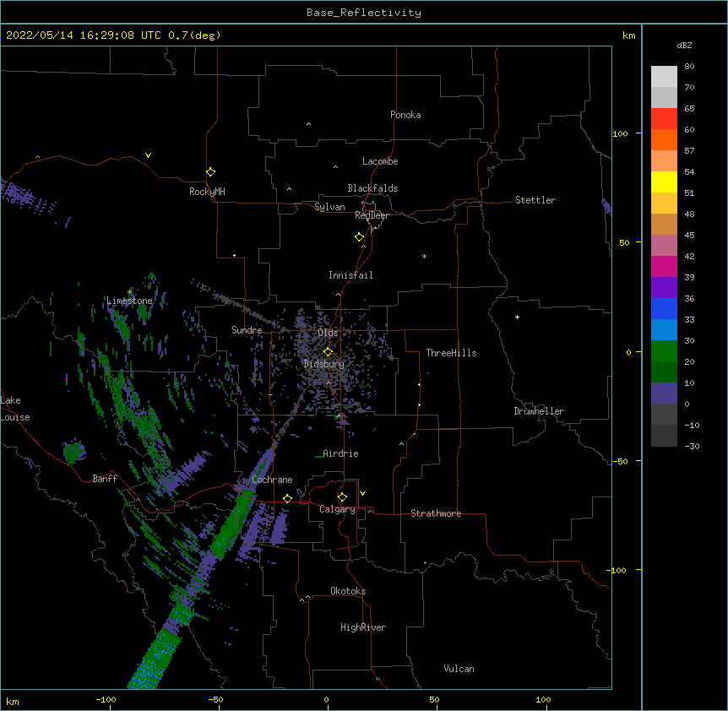Image resolution: width=728 pixels, height=711 pixels.
Task: Click the Okotoks town label
Action: coord(348,591)
